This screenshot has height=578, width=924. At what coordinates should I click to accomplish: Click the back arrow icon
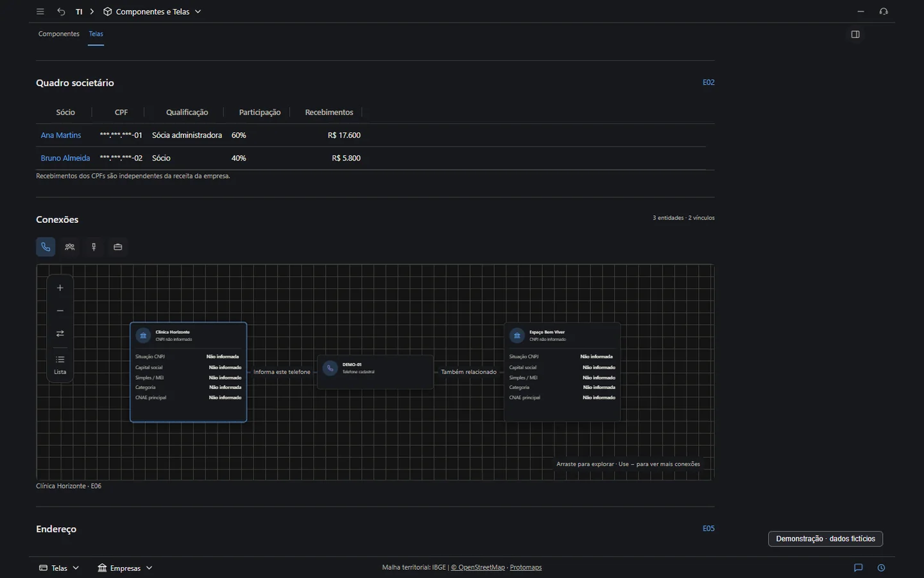click(x=61, y=12)
